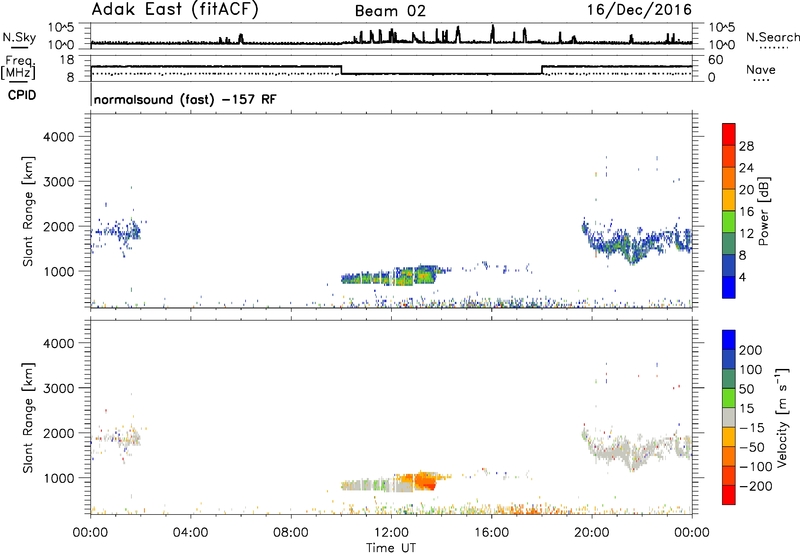
Task: Click the 'Freq. [MHz]' axis label
Action: [18, 68]
